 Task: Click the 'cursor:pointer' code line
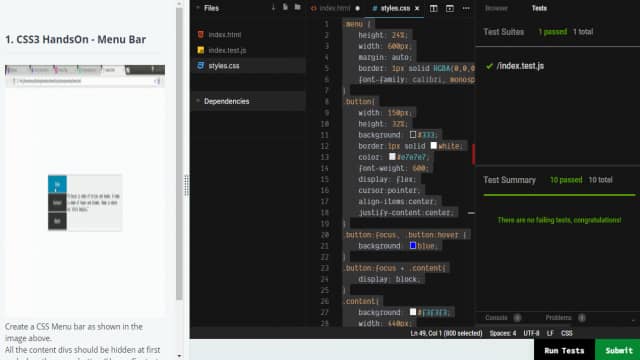(x=388, y=190)
